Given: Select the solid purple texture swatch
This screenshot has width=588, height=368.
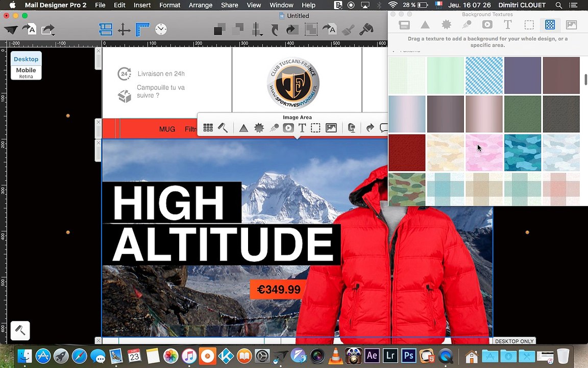Looking at the screenshot, I should click(523, 76).
